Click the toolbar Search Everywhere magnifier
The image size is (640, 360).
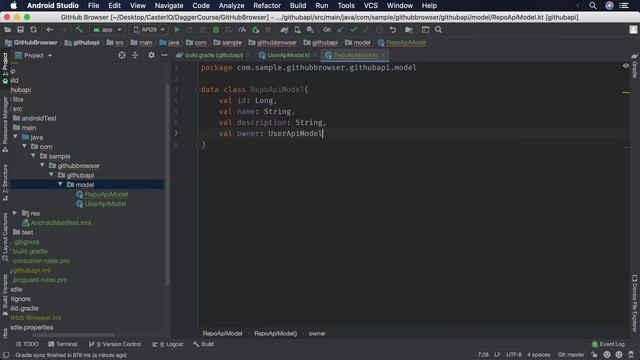pyautogui.click(x=438, y=30)
